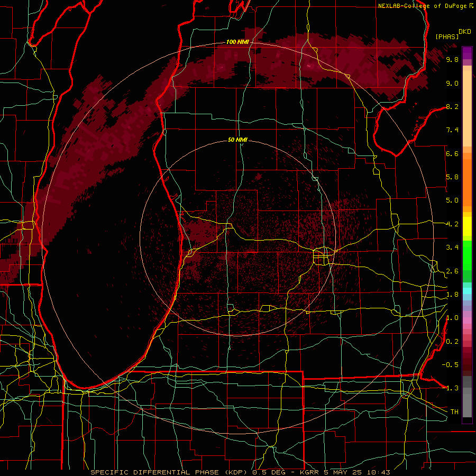Click the [PHAS] units label
Screen dimensions: 476x476
coord(447,36)
